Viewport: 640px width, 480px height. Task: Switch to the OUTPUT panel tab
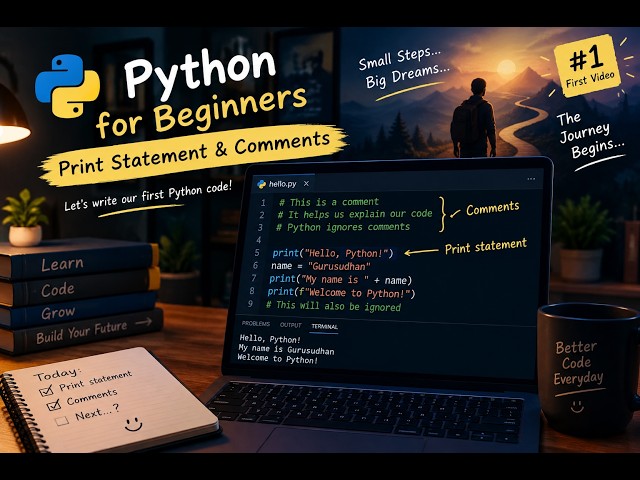click(291, 325)
